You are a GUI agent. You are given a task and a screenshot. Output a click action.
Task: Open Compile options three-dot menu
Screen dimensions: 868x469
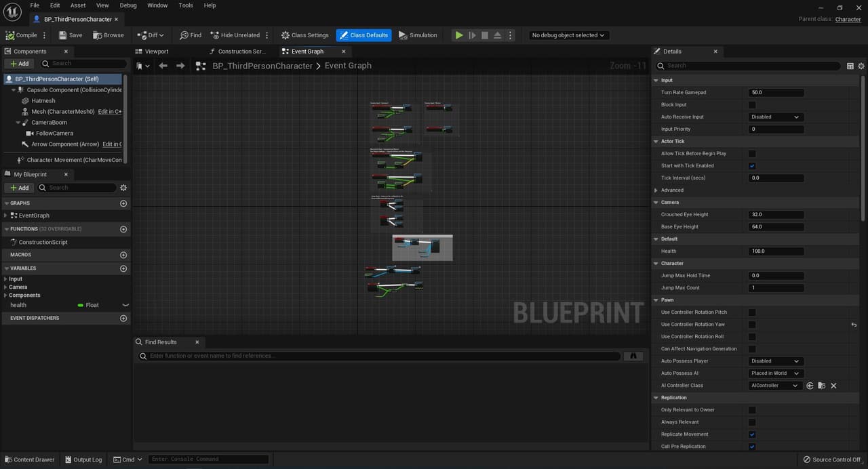[x=45, y=35]
